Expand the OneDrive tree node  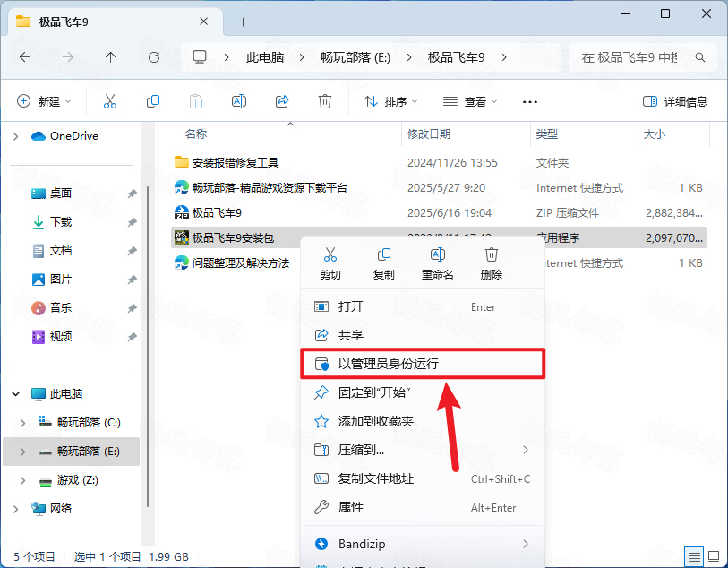coord(16,136)
